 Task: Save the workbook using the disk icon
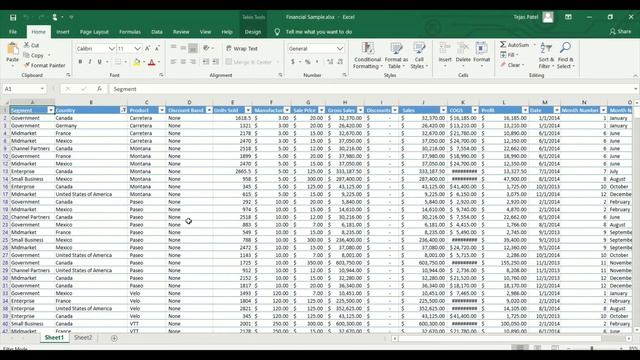(13, 17)
